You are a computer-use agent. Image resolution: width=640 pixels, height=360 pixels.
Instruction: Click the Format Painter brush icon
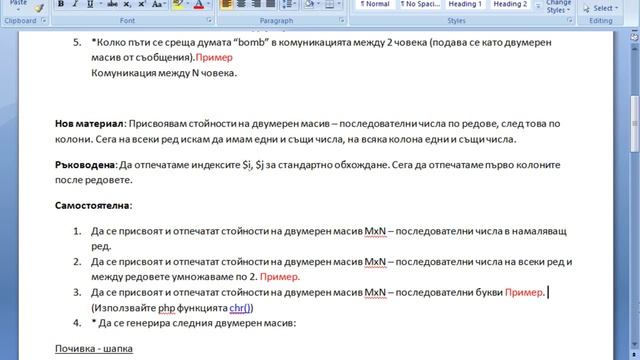pos(39,8)
